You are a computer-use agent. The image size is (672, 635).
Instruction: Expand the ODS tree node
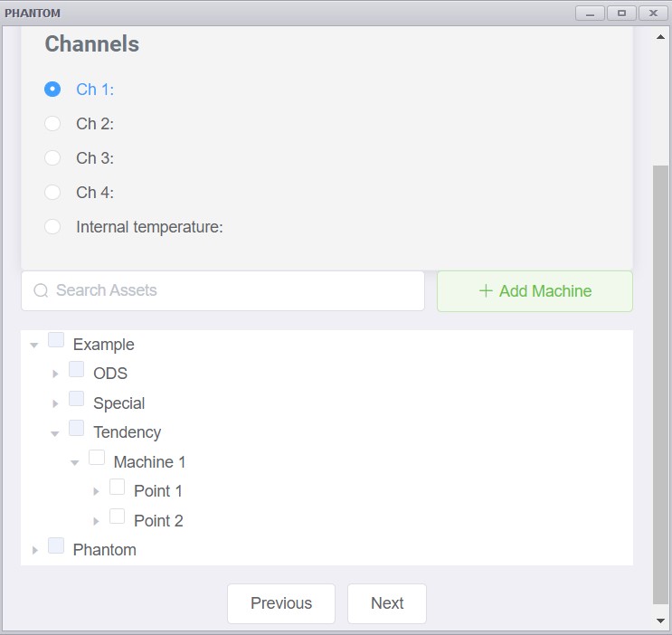tap(55, 374)
